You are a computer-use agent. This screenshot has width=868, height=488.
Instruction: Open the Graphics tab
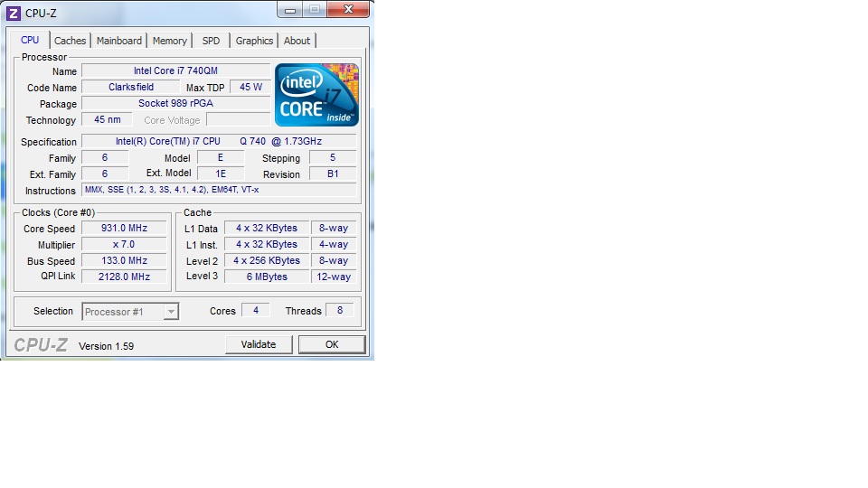click(x=254, y=41)
